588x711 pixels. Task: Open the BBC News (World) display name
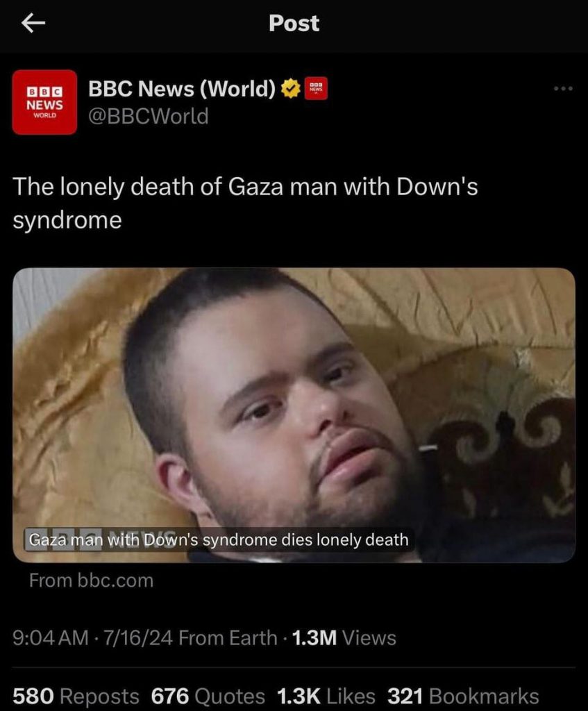182,88
